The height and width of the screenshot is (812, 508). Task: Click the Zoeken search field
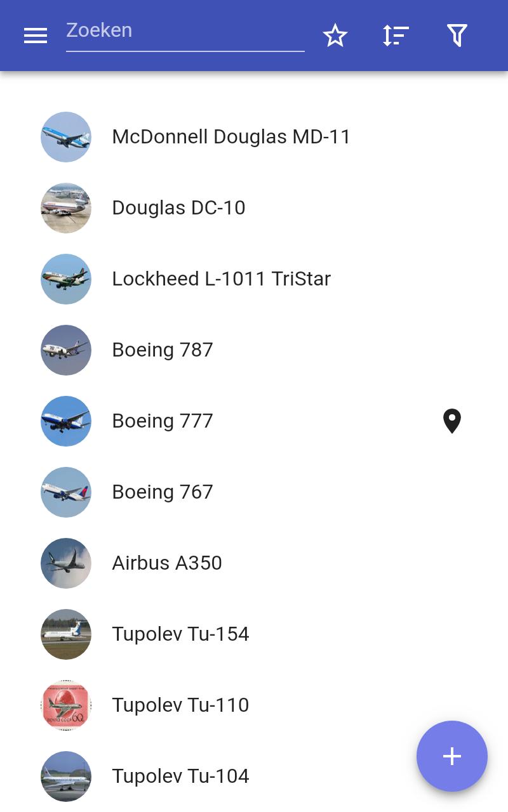click(185, 30)
